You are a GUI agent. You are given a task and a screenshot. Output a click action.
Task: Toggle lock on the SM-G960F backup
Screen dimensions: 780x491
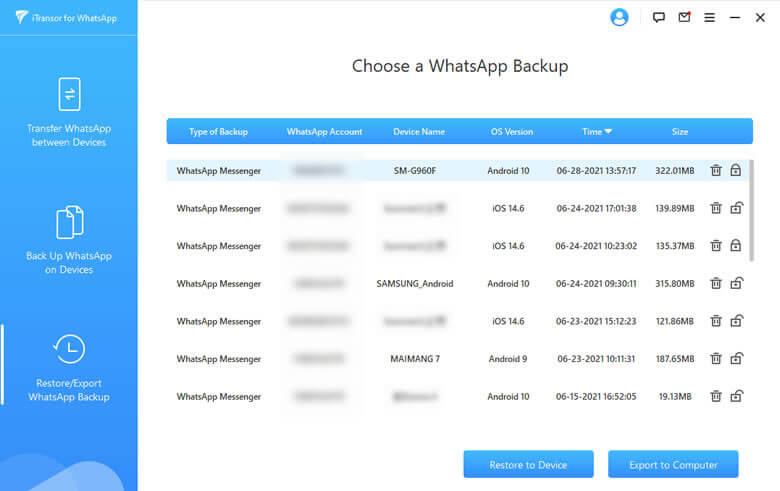[736, 171]
